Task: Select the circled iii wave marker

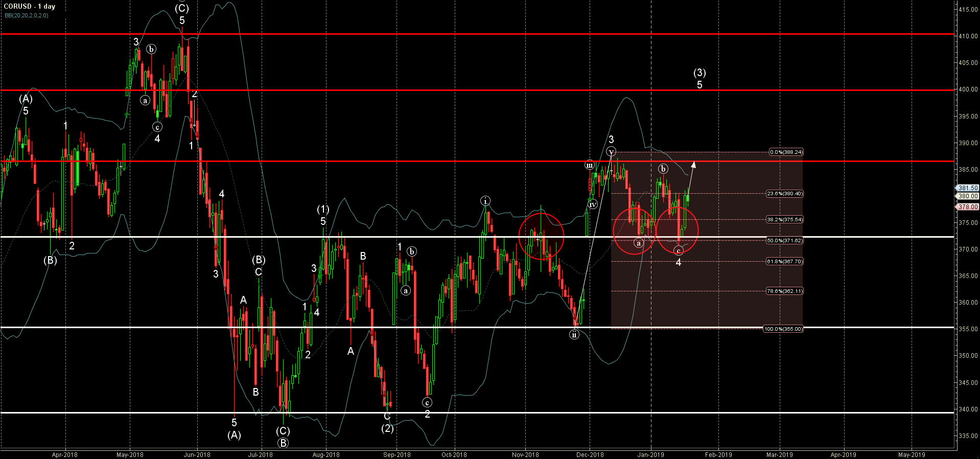Action: (590, 165)
